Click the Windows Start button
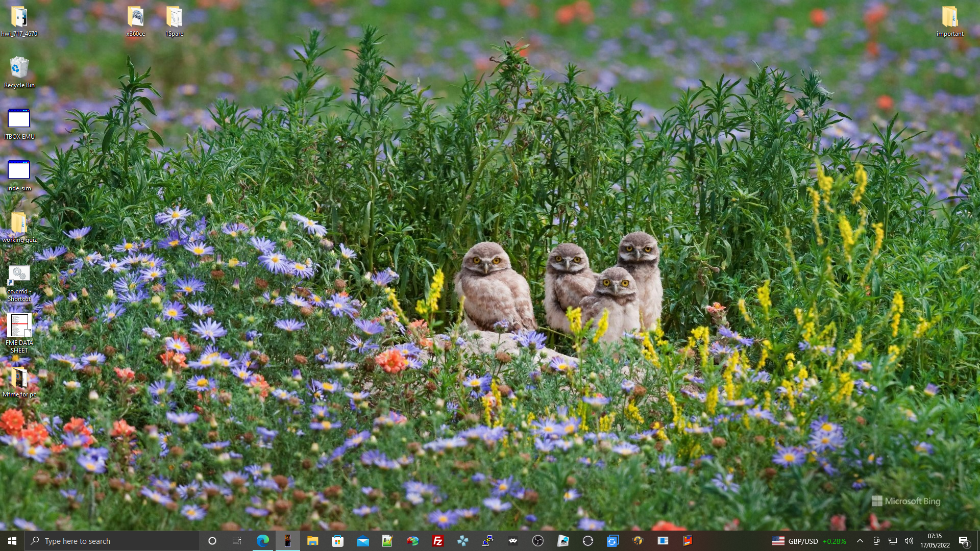980x551 pixels. 12,541
